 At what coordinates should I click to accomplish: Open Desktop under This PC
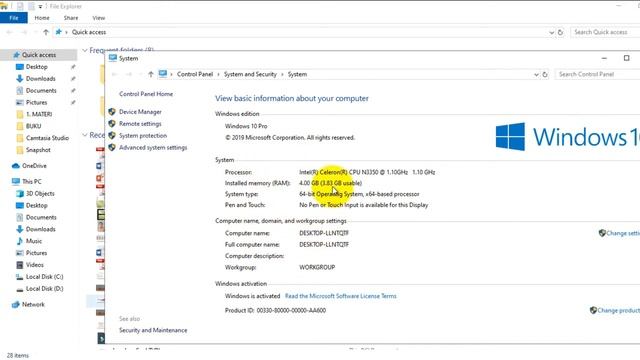click(x=37, y=205)
